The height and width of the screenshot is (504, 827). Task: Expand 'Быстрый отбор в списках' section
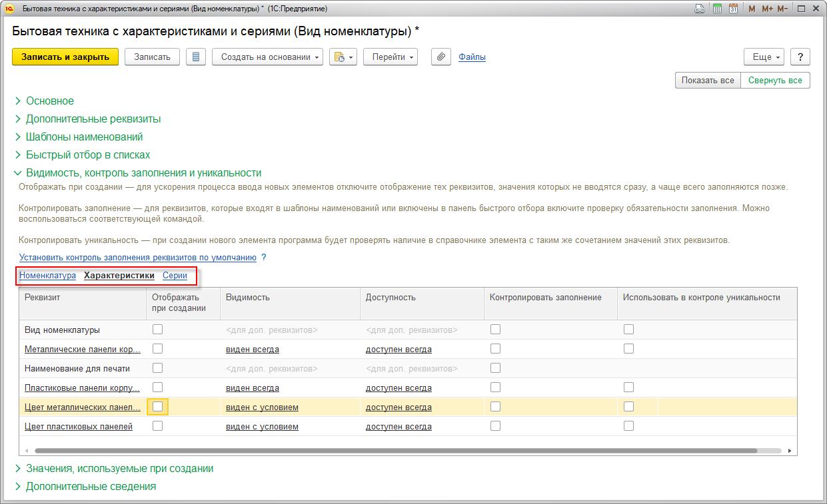88,155
